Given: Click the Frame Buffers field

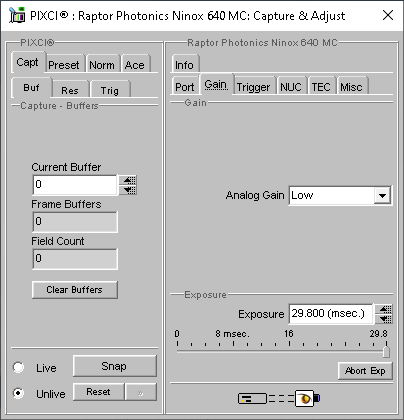Looking at the screenshot, I should pyautogui.click(x=75, y=222).
